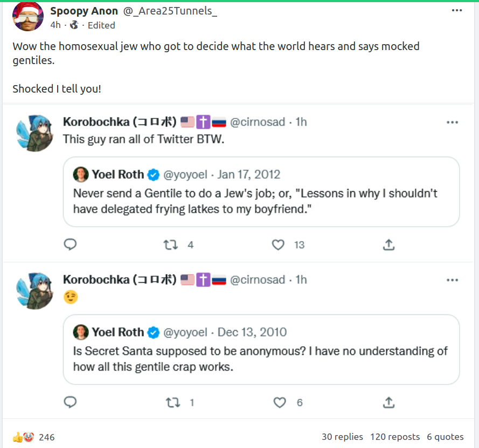Click the 120 reposts link
This screenshot has width=479, height=448.
[394, 437]
